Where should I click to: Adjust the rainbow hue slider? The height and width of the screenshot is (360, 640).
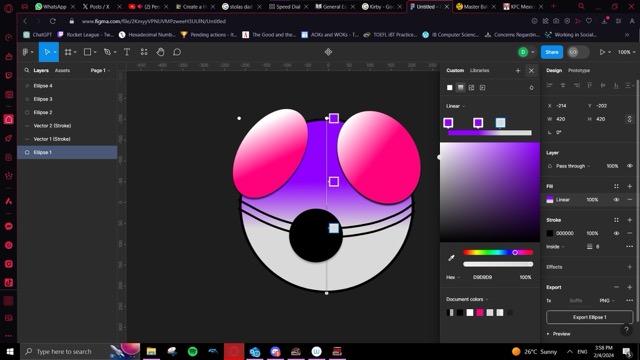point(498,253)
